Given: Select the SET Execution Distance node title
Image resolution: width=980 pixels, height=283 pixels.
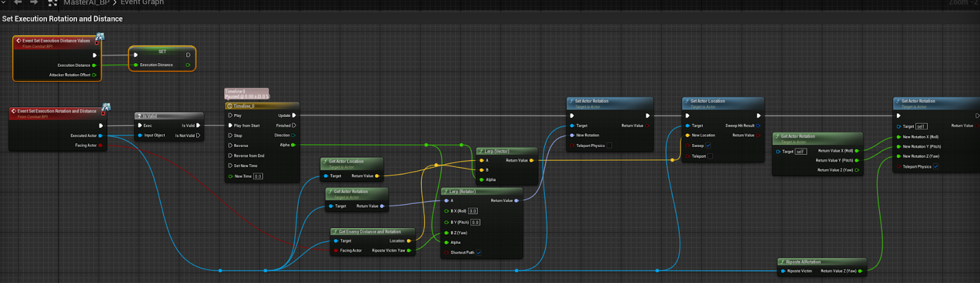Looking at the screenshot, I should 162,51.
